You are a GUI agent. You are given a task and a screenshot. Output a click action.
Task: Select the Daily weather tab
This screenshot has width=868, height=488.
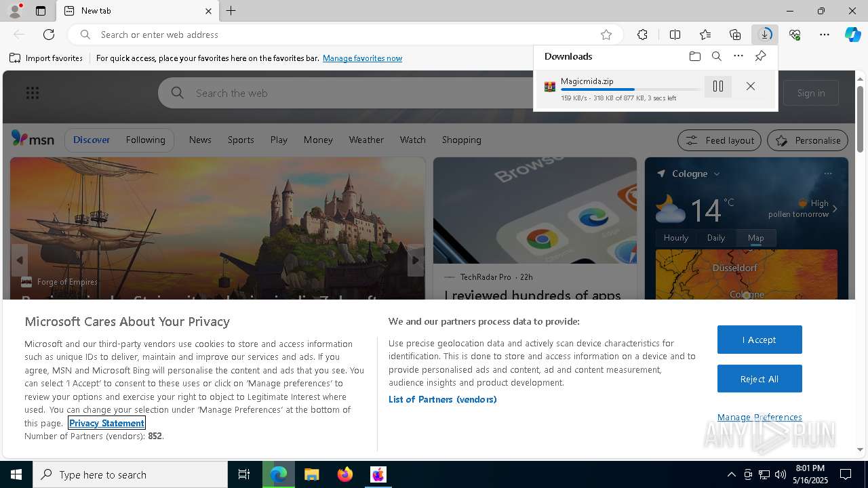tap(716, 238)
